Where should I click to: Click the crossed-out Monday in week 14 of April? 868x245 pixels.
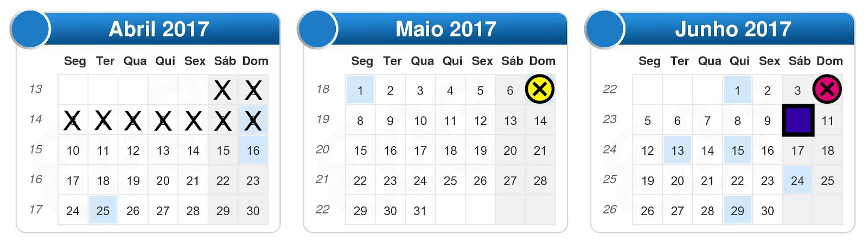click(x=73, y=121)
